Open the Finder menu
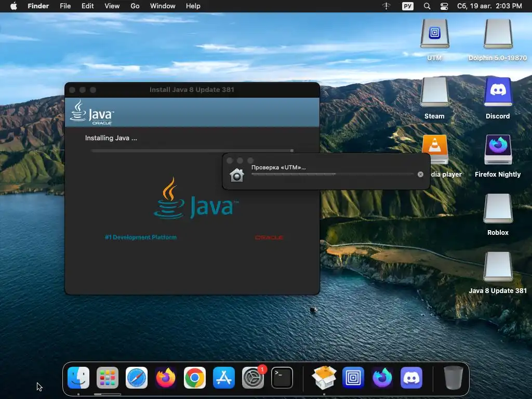The width and height of the screenshot is (532, 399). point(38,6)
